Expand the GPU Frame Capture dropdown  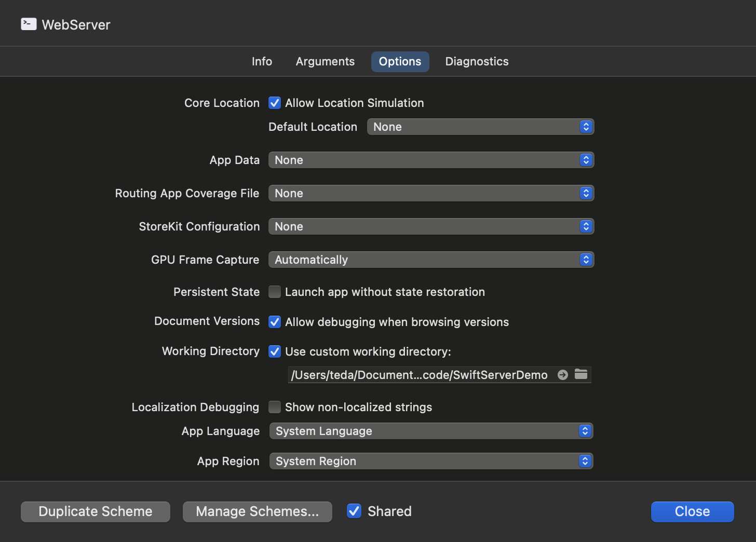click(x=431, y=260)
